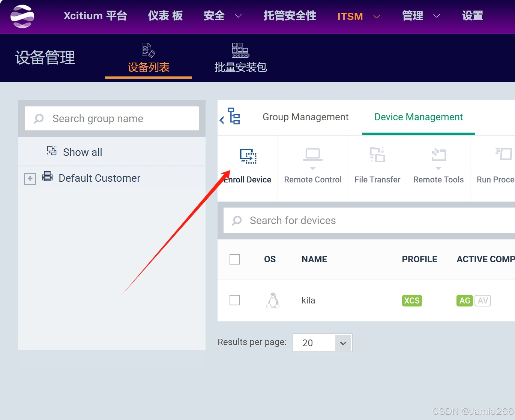Screen dimensions: 515x420
Task: Click Show all groups
Action: tap(82, 152)
